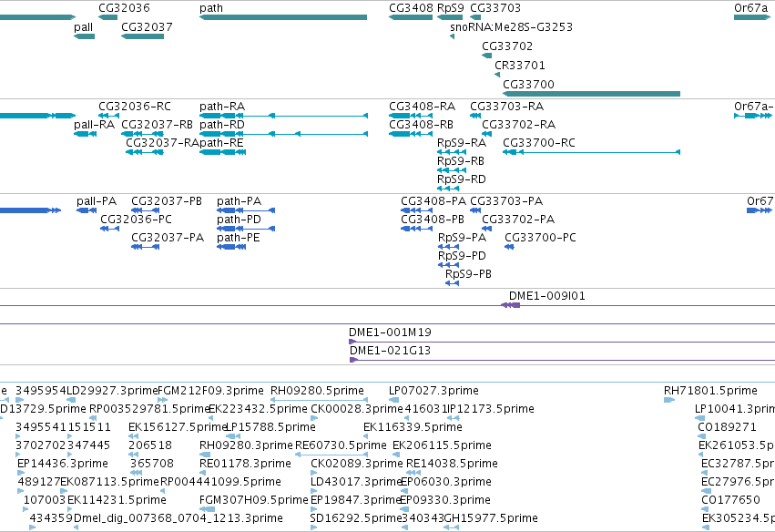Select the CG3408-RA transcript label
Viewport: 775px width, 532px height.
pos(422,107)
